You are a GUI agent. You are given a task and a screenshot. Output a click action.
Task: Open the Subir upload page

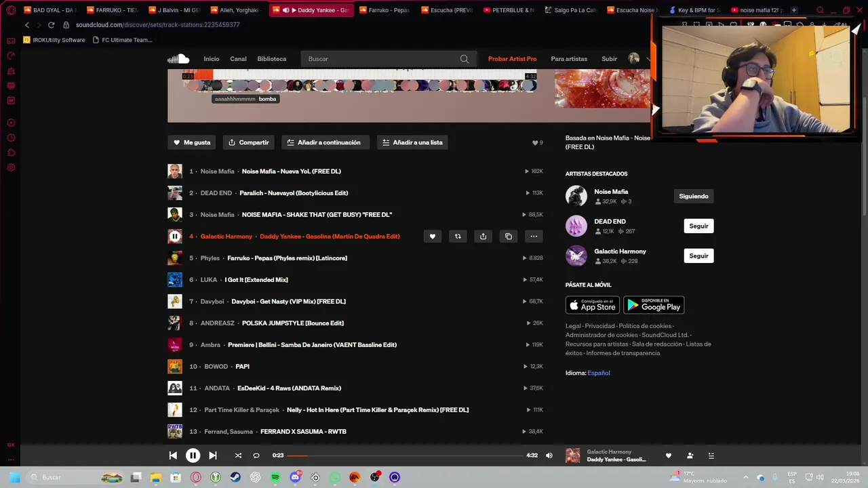tap(609, 59)
